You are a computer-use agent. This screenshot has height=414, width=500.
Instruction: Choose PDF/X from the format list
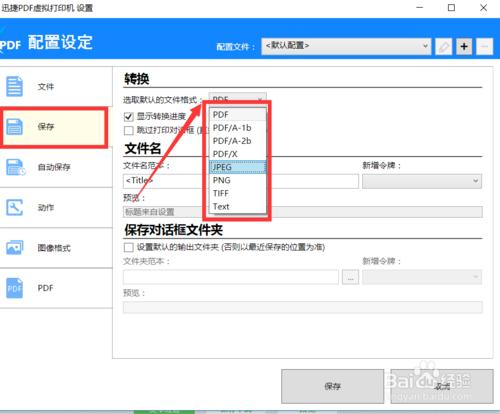point(238,154)
